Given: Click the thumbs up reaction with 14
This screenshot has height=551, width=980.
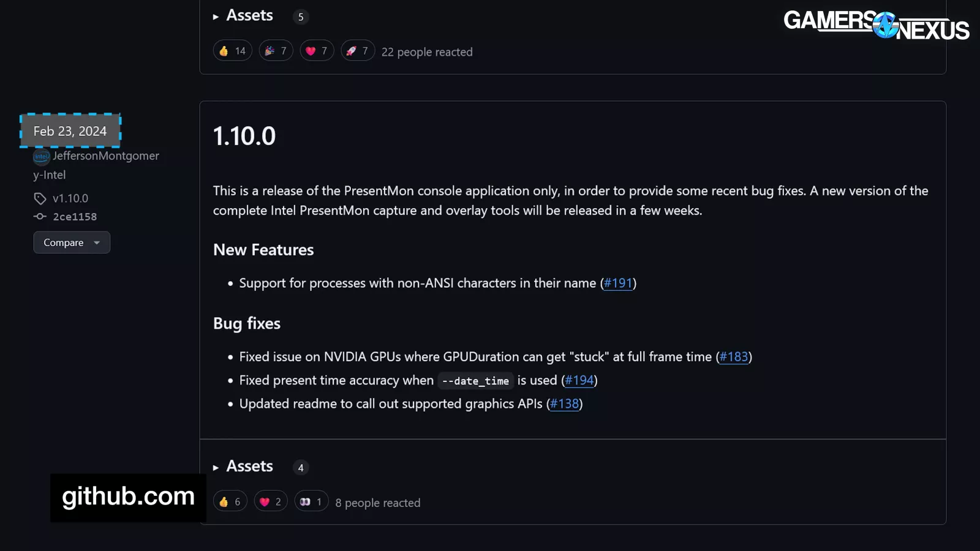Looking at the screenshot, I should [x=232, y=51].
